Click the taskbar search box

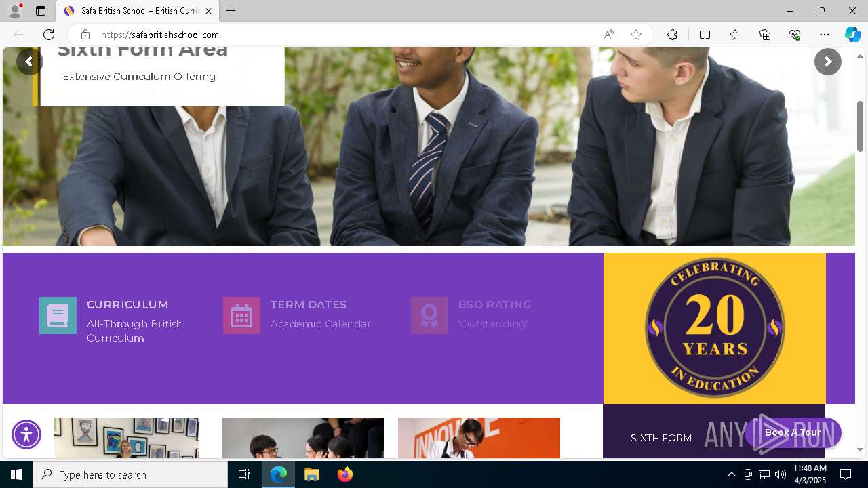click(x=130, y=474)
